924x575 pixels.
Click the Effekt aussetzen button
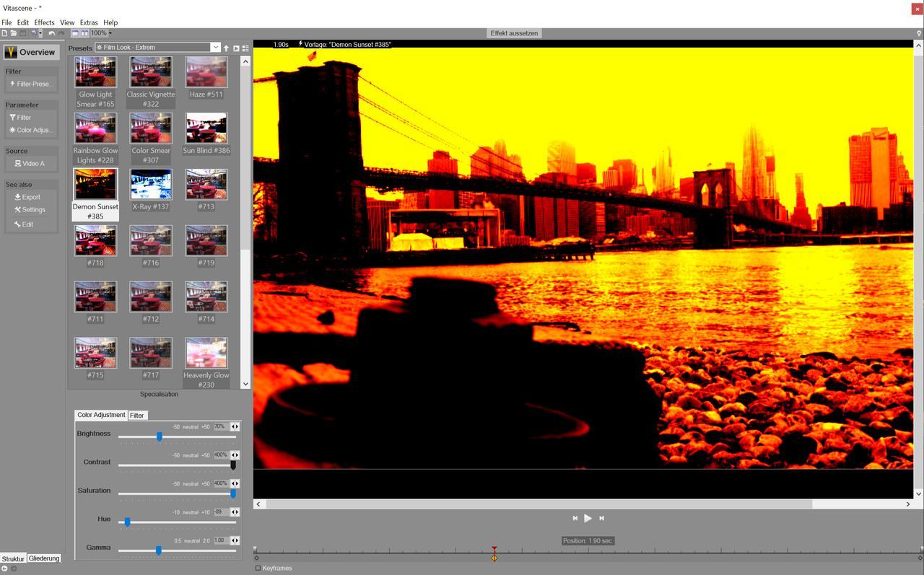coord(514,33)
